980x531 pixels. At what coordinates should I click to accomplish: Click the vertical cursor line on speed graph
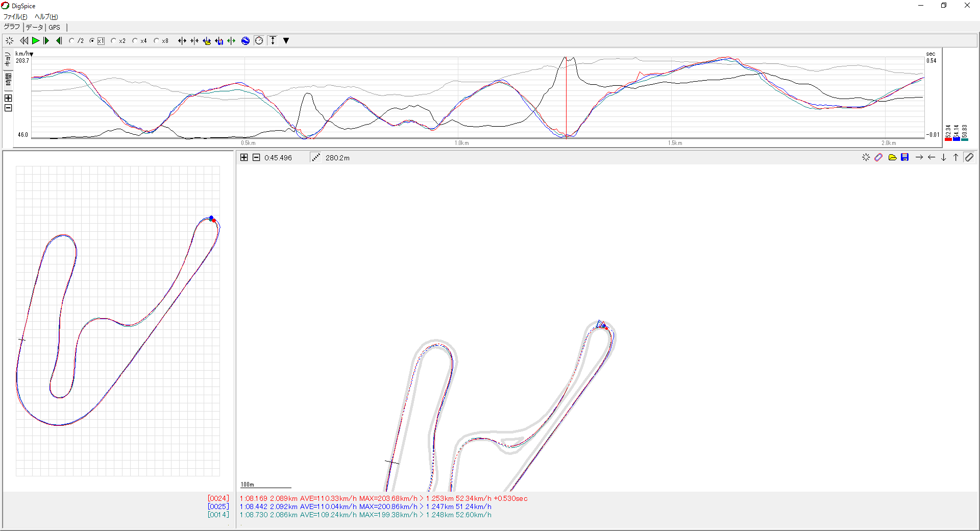(566, 97)
